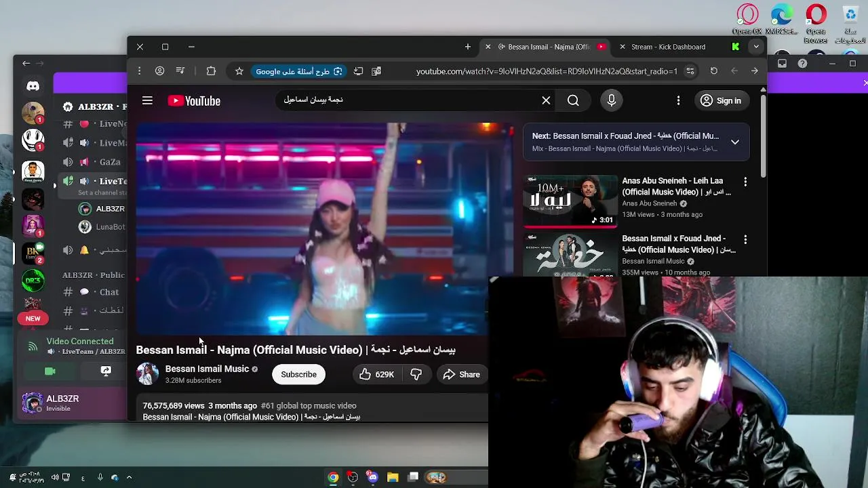Image resolution: width=868 pixels, height=488 pixels.
Task: Click the Najma video player
Action: [325, 229]
